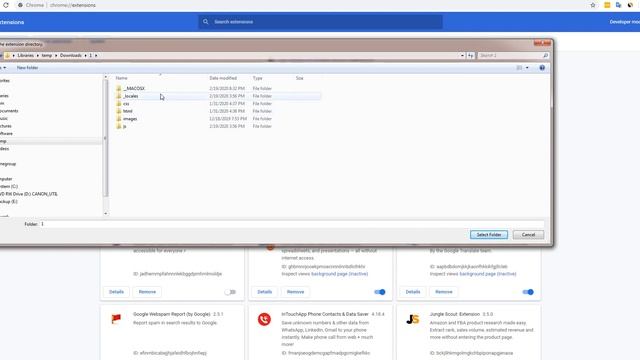Screen dimensions: 640x360
Task: Open Details of the left extension card
Action: (116, 292)
